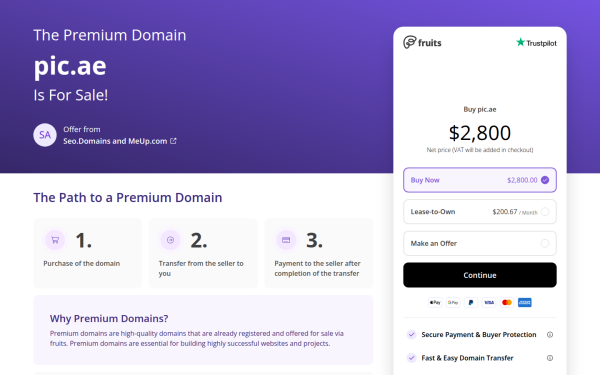Click the payment card icon in step 3

[286, 240]
